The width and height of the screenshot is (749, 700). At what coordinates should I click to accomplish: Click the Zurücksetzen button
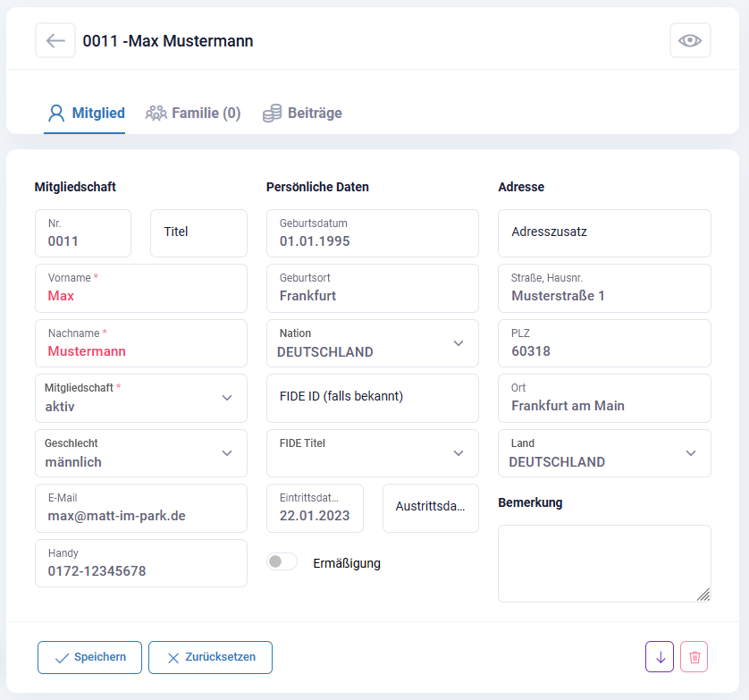click(210, 657)
